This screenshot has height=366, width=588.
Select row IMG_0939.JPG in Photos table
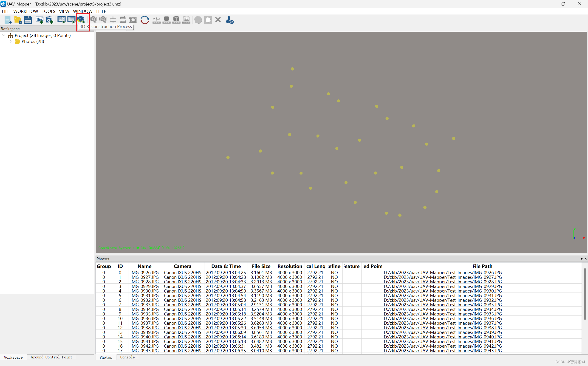[338, 332]
